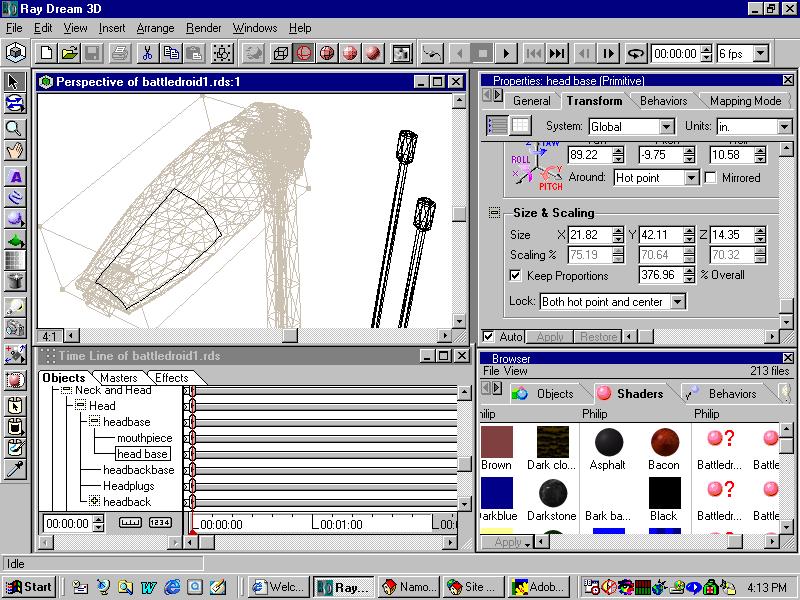Collapse the Size & Scaling section
The width and height of the screenshot is (800, 600).
tap(494, 212)
